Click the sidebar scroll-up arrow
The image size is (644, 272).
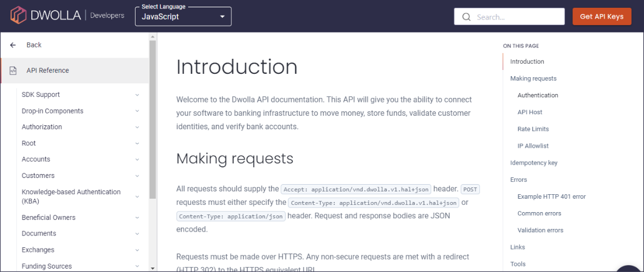click(152, 36)
